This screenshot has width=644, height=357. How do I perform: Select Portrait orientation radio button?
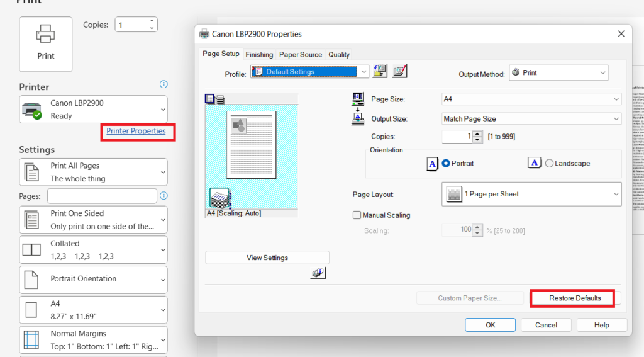[446, 163]
